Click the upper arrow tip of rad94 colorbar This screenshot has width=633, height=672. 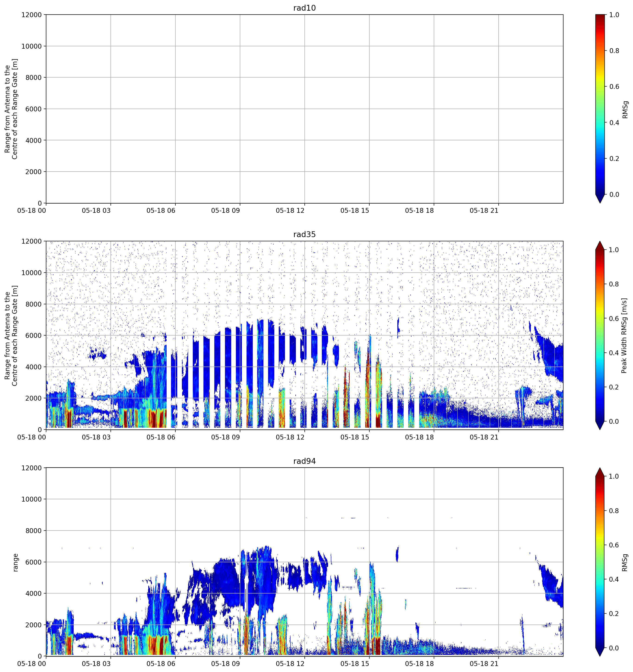click(x=600, y=472)
